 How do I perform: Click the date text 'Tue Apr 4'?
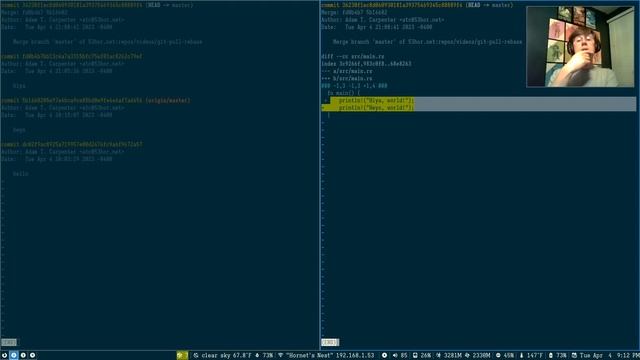click(x=596, y=356)
